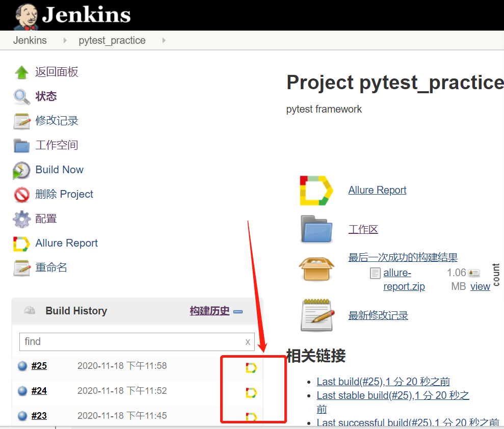Click the fingerprint icon beside 1.06 MB
Screen dimensions: 504x429
[x=474, y=273]
